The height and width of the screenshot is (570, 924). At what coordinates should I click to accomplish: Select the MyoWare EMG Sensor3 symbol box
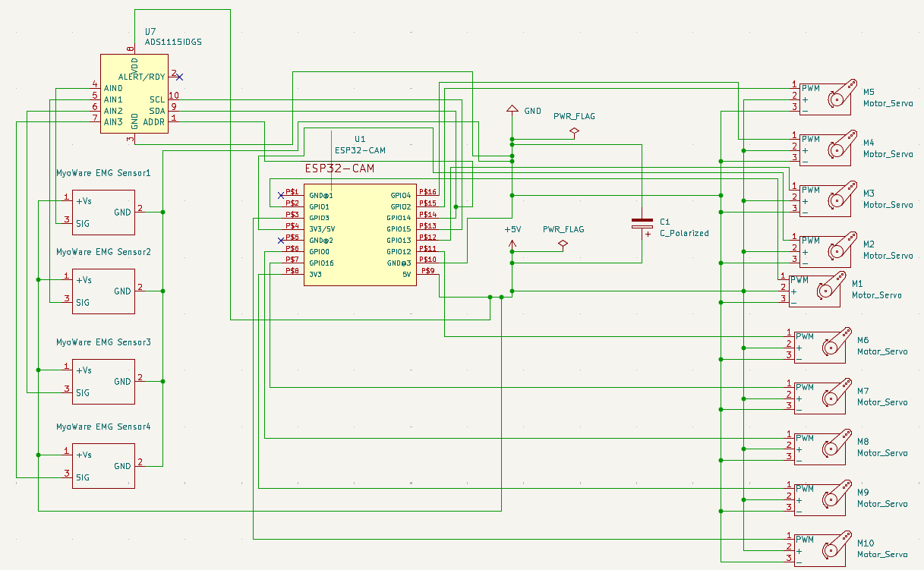pyautogui.click(x=103, y=381)
